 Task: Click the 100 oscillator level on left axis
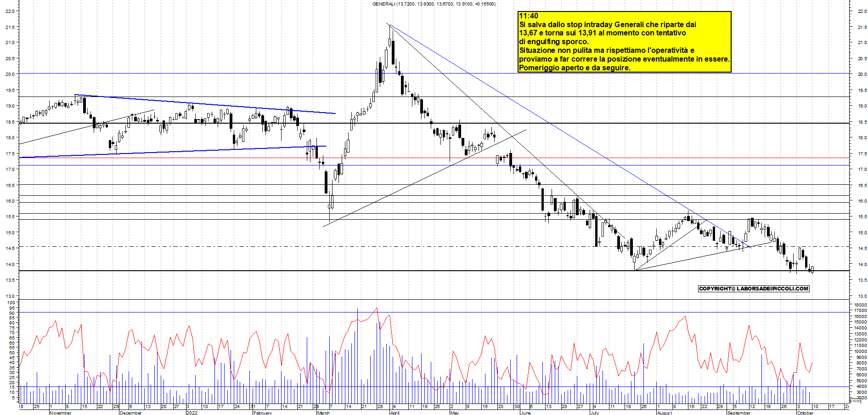point(11,303)
